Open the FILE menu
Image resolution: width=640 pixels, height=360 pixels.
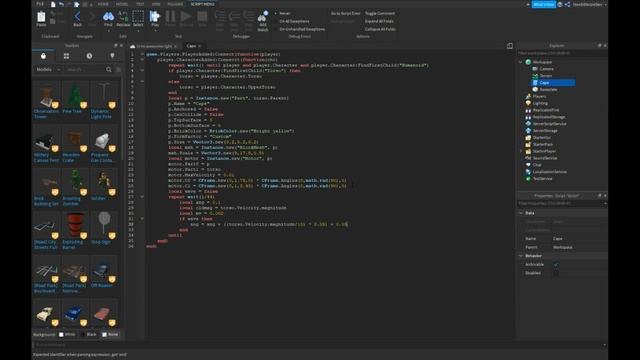click(x=40, y=4)
